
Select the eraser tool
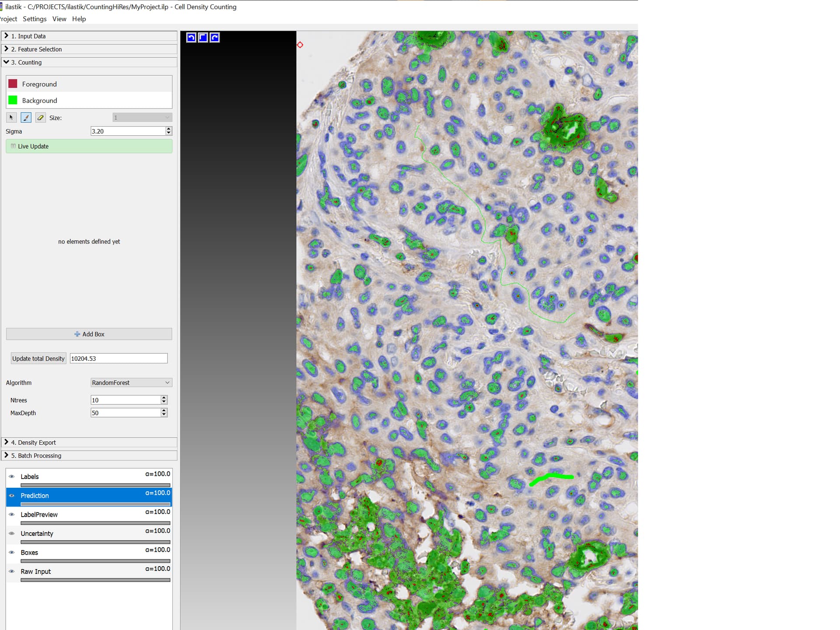click(40, 117)
